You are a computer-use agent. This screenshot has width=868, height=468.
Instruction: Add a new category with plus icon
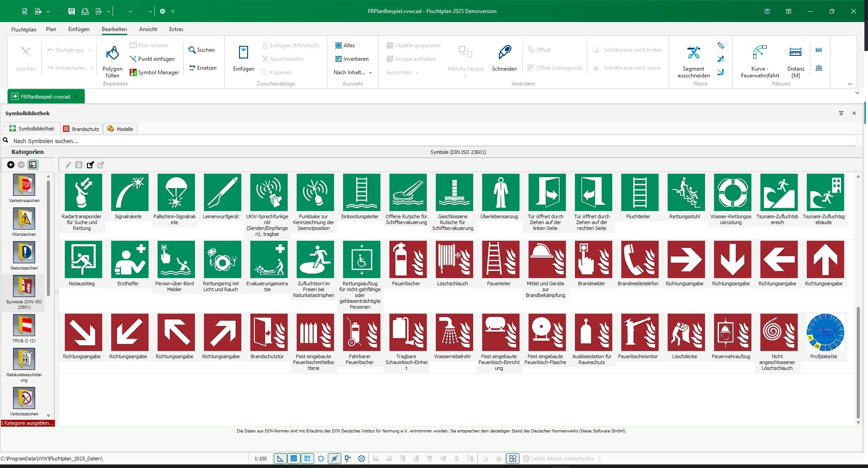pyautogui.click(x=11, y=165)
